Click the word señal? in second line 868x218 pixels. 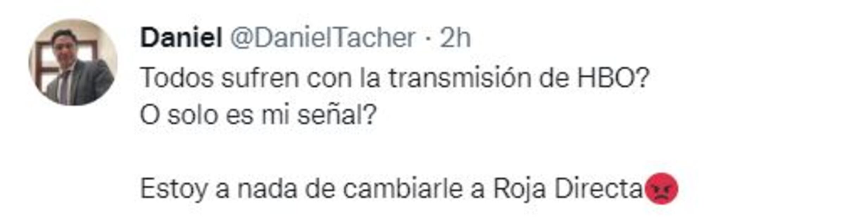pyautogui.click(x=337, y=115)
